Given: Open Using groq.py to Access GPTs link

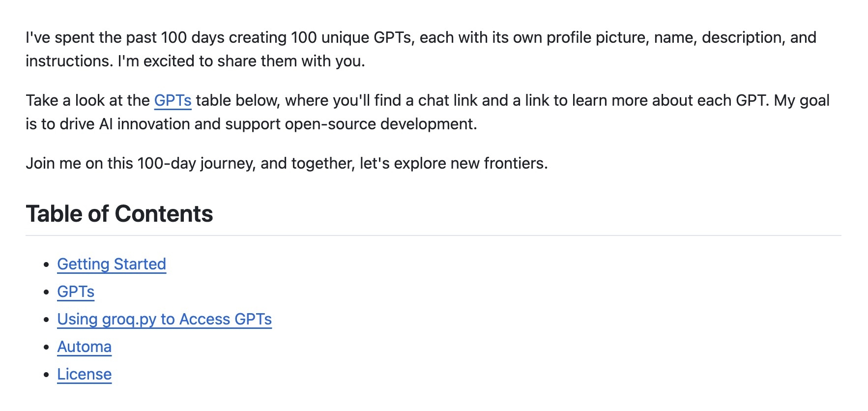Looking at the screenshot, I should [x=164, y=319].
